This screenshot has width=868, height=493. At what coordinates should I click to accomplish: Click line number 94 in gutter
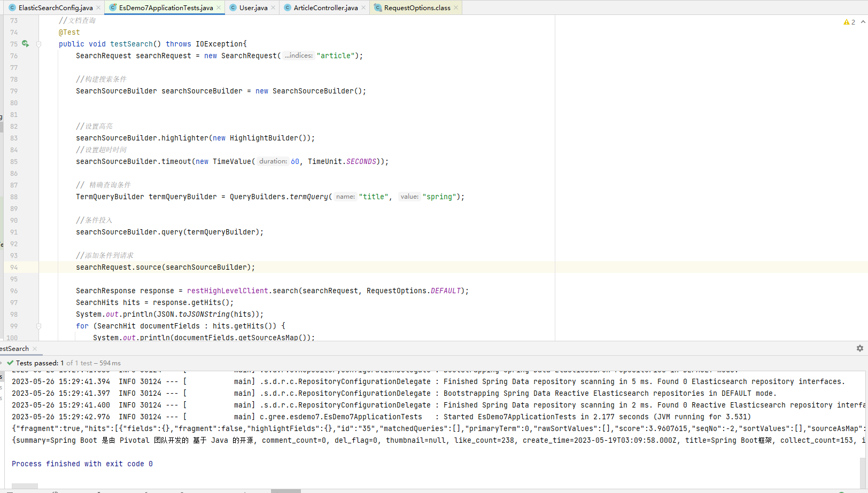(x=14, y=267)
